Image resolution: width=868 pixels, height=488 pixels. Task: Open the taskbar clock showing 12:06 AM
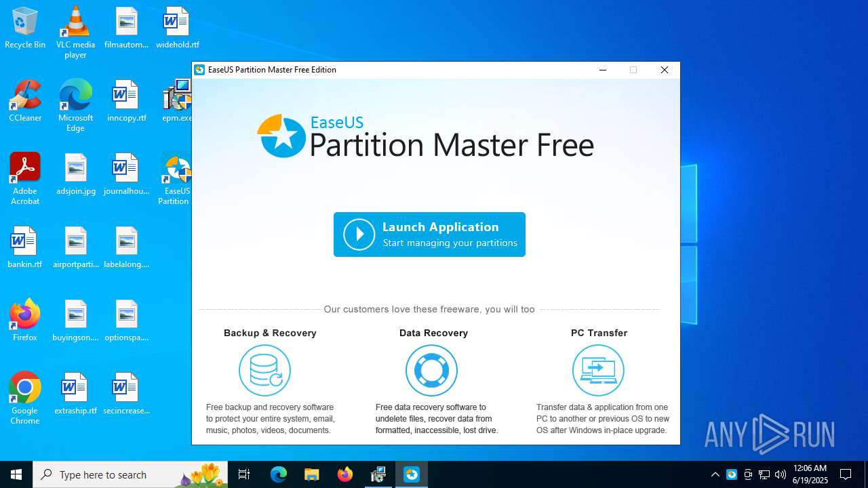coord(810,474)
